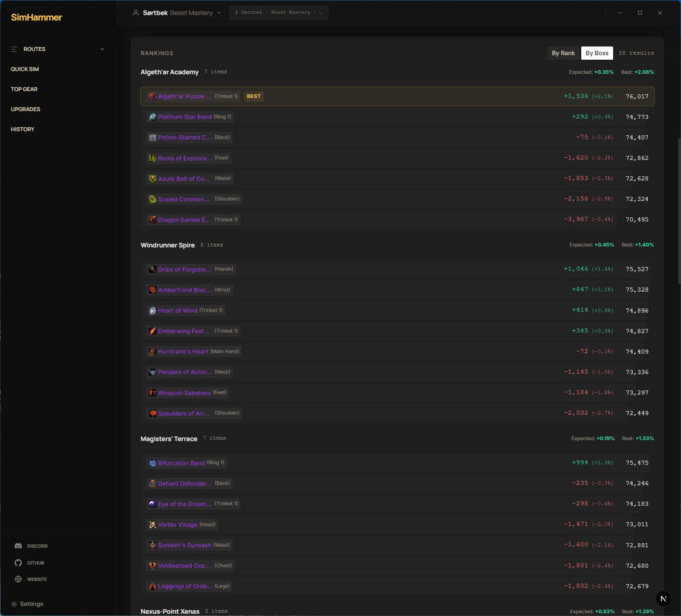Screen dimensions: 681x616
Task: Go to Quick Sim page
Action: 25,69
